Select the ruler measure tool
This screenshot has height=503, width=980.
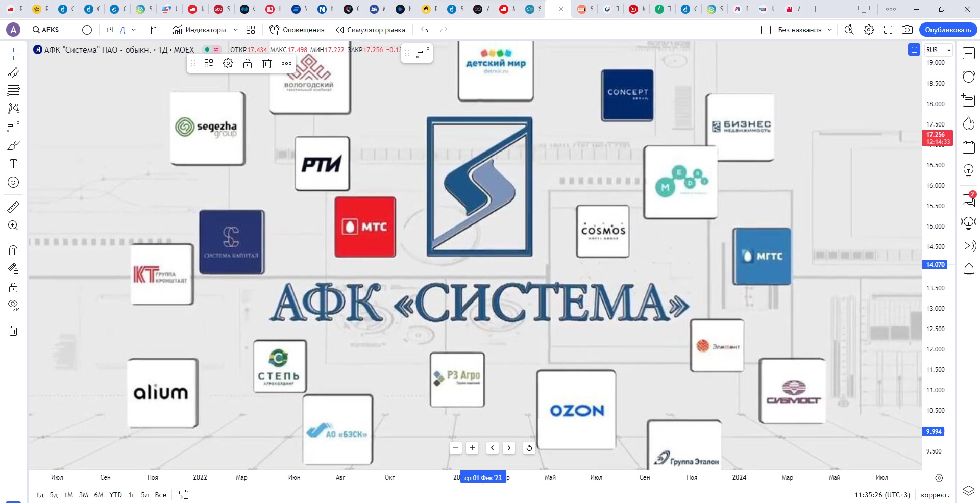point(13,207)
